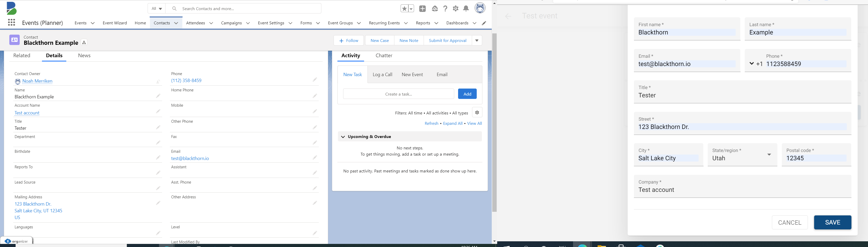The width and height of the screenshot is (868, 247).
Task: Open the Noah Merriken owner link
Action: [37, 81]
